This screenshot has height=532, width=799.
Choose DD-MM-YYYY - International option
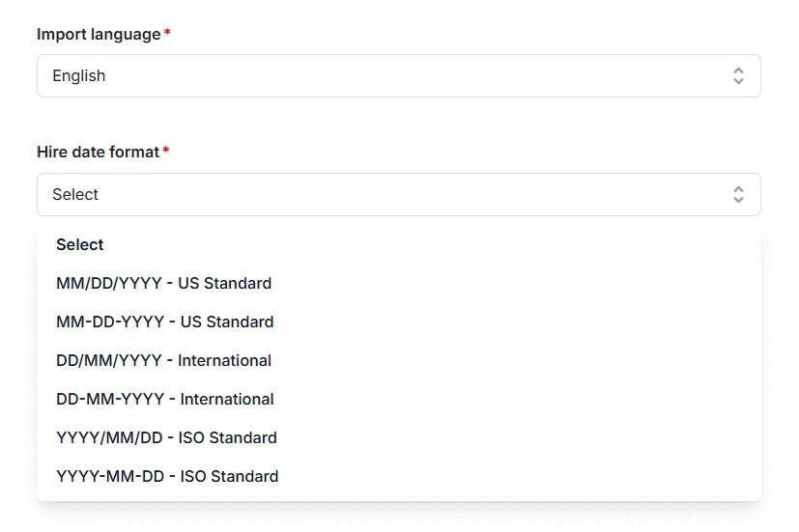point(164,400)
